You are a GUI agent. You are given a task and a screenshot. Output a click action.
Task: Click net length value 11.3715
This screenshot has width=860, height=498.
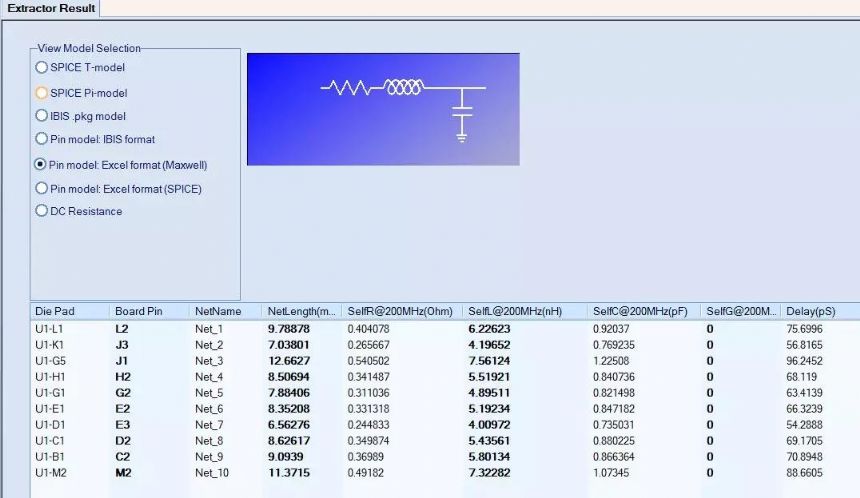pyautogui.click(x=288, y=472)
